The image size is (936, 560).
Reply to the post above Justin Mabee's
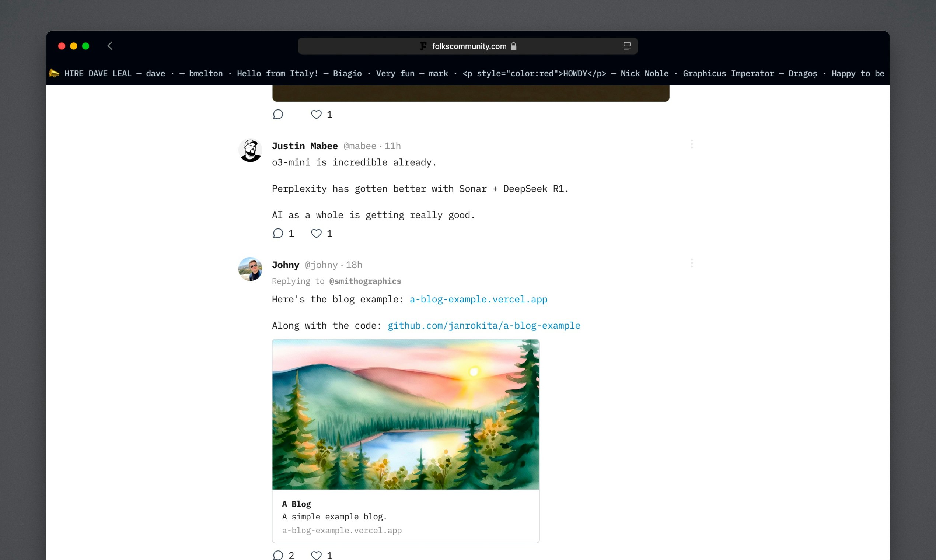point(278,114)
